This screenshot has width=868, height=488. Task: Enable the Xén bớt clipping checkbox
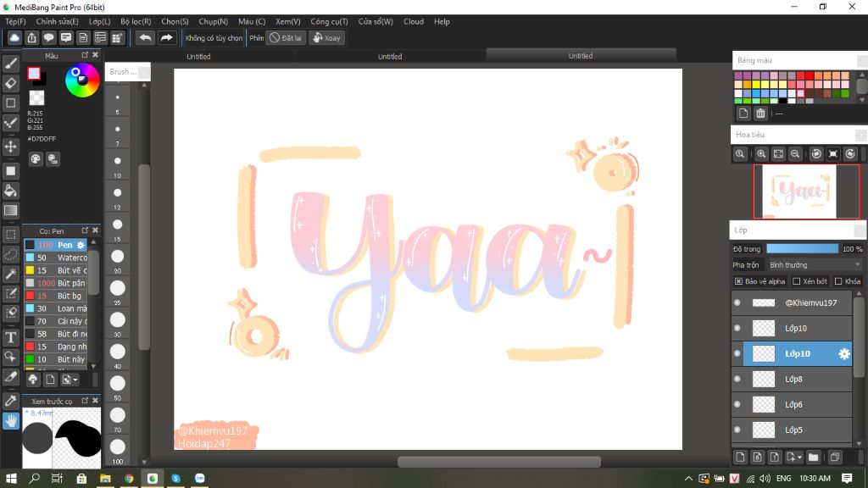(x=797, y=281)
